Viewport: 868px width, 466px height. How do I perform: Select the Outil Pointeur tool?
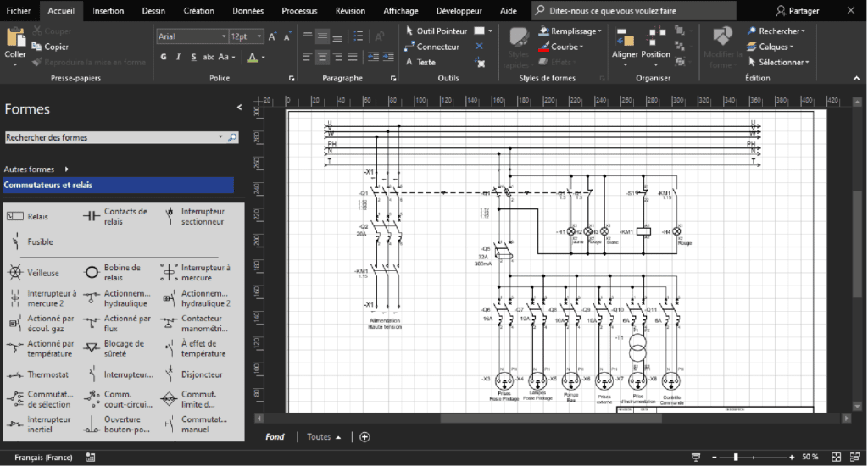436,31
